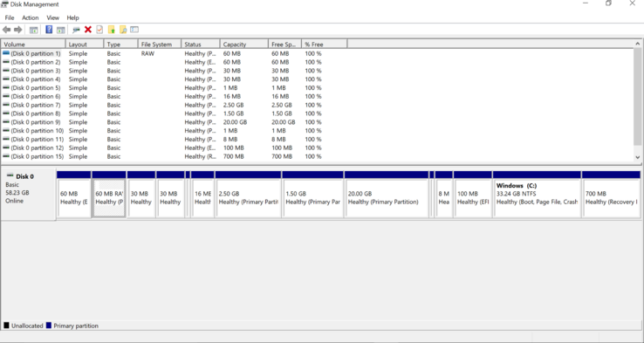This screenshot has width=644, height=343.
Task: Sort by the Capacity column header
Action: [244, 45]
